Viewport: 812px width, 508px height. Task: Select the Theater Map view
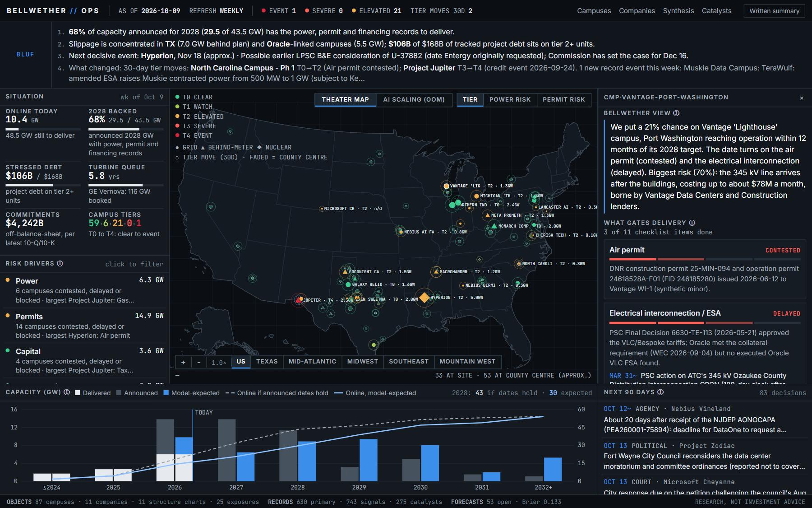click(346, 99)
